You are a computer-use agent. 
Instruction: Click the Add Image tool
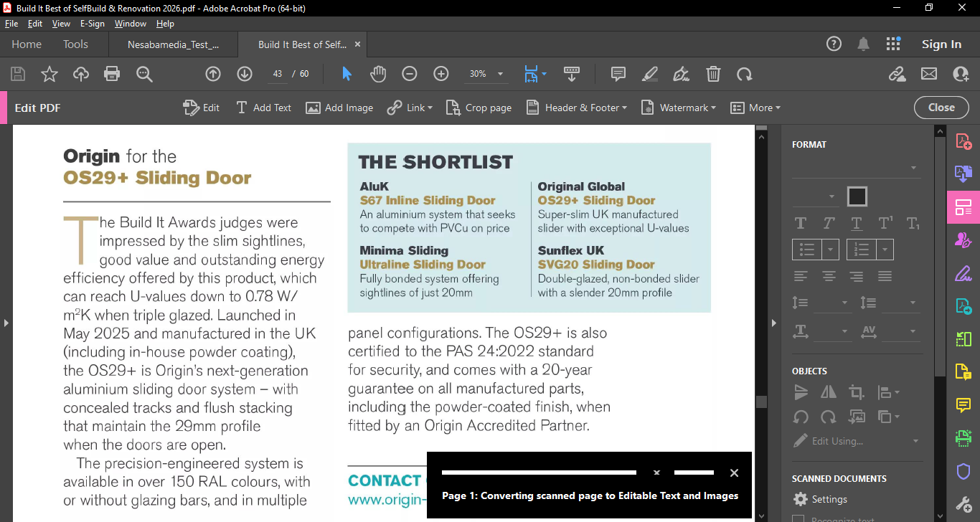pyautogui.click(x=339, y=108)
